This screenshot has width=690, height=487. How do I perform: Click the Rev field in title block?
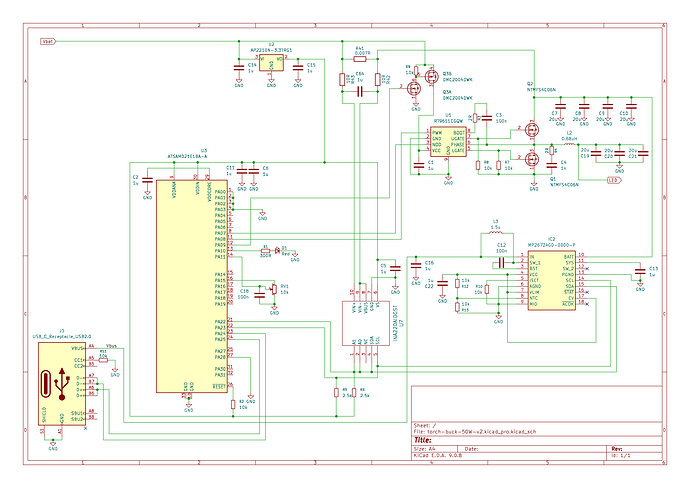tap(617, 449)
